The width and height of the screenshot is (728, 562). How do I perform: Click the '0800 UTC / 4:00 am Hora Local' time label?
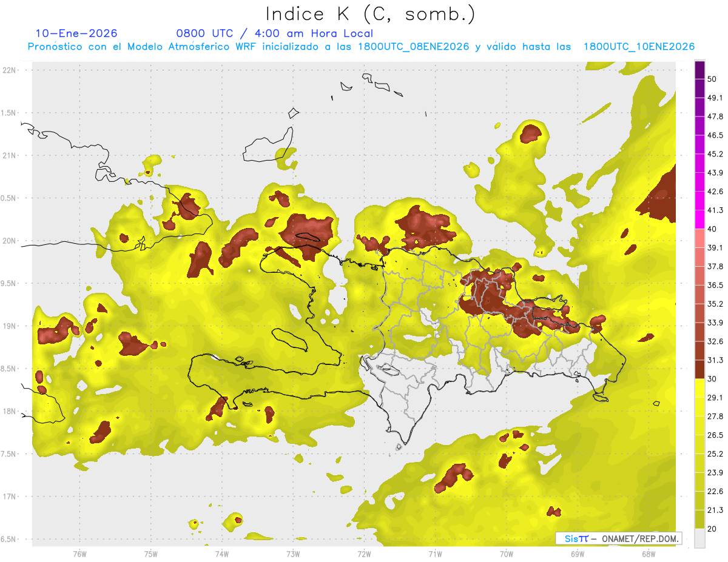point(274,33)
